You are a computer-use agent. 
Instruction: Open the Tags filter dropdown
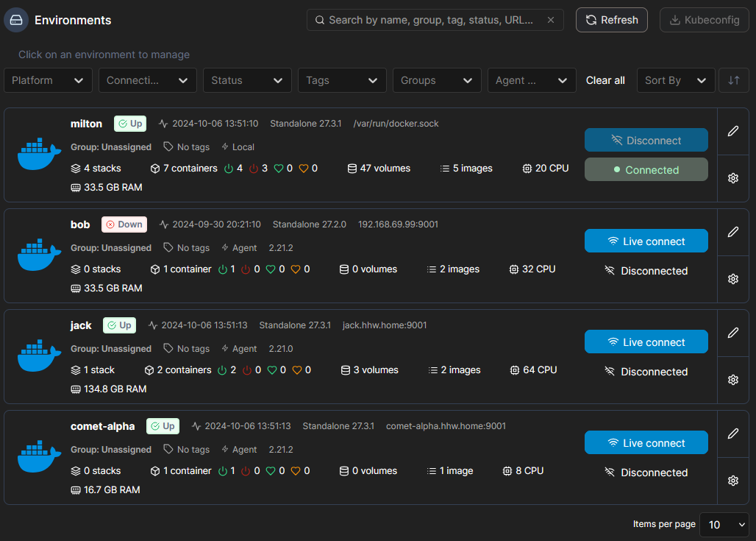[342, 80]
